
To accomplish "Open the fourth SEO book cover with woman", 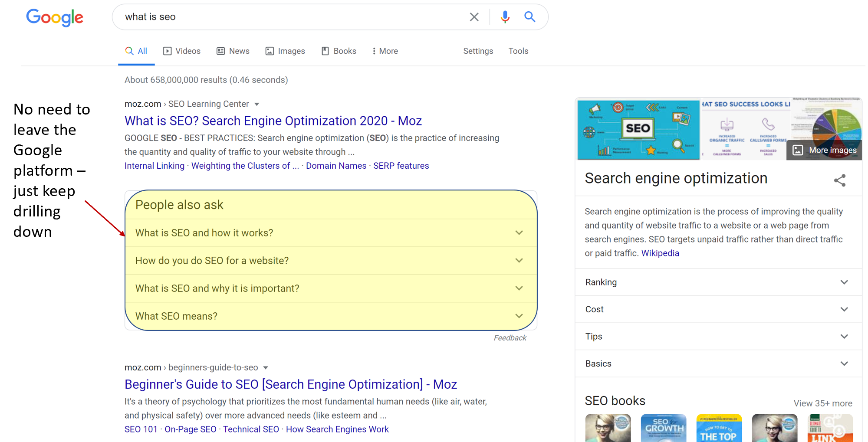I will (775, 428).
